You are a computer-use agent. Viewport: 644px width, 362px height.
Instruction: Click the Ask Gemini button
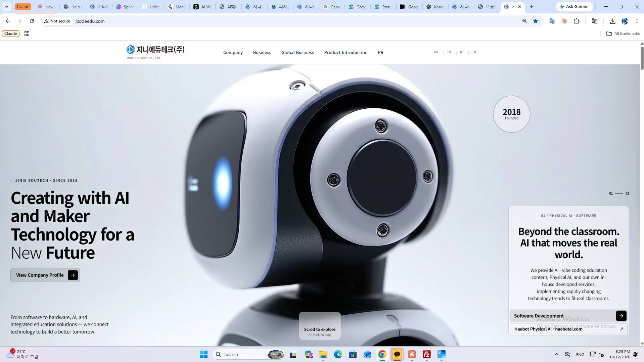[574, 7]
